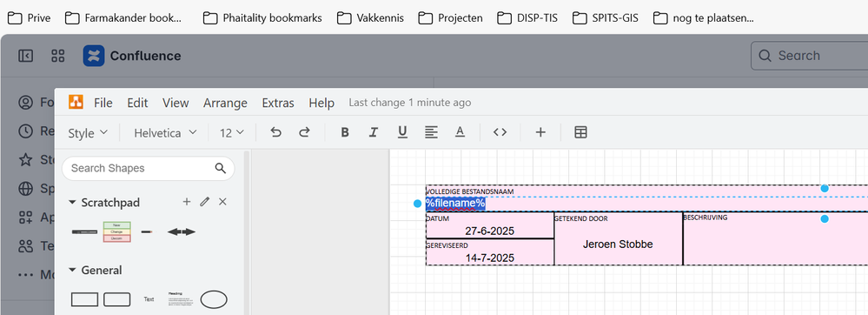Select the first long bar Scratchpad shape
868x315 pixels.
pyautogui.click(x=84, y=231)
